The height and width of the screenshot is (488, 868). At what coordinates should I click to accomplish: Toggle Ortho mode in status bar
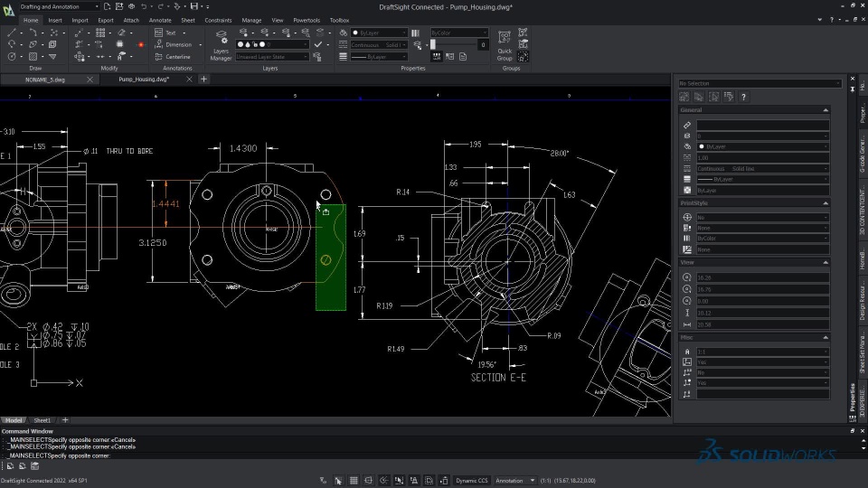tap(368, 481)
